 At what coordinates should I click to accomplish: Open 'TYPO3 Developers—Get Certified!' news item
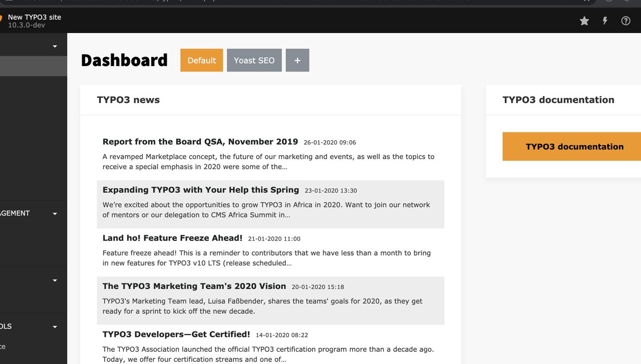176,334
